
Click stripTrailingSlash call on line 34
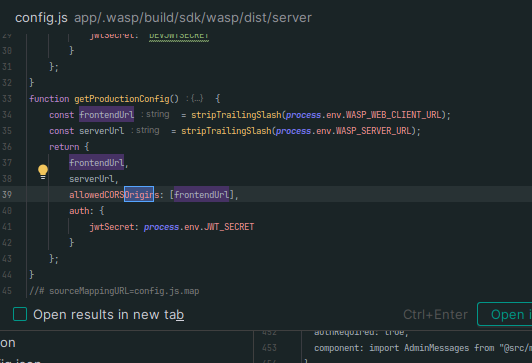[236, 115]
